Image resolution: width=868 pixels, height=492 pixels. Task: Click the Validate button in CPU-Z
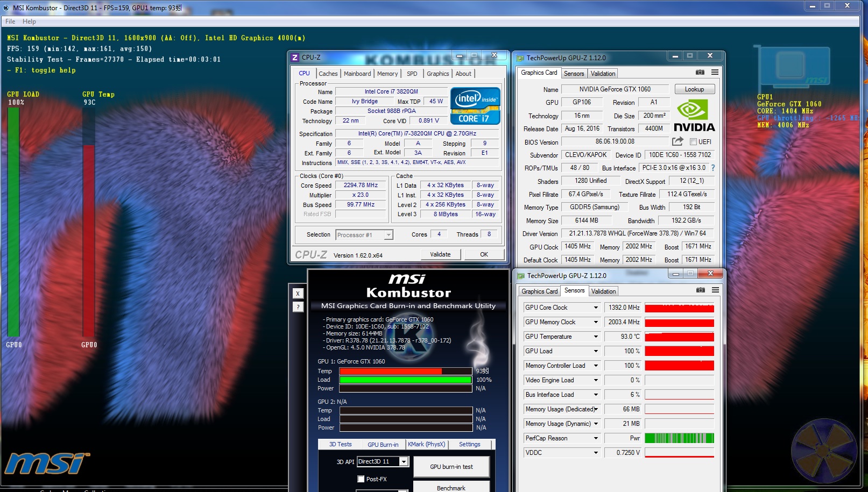[x=440, y=254]
